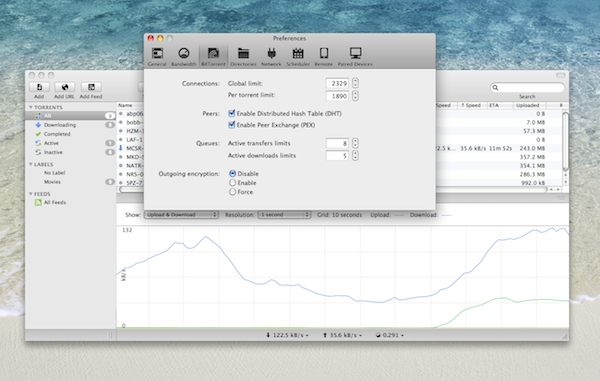Click the torrent list horizontal scrollbar
The image size is (600, 381).
(333, 189)
